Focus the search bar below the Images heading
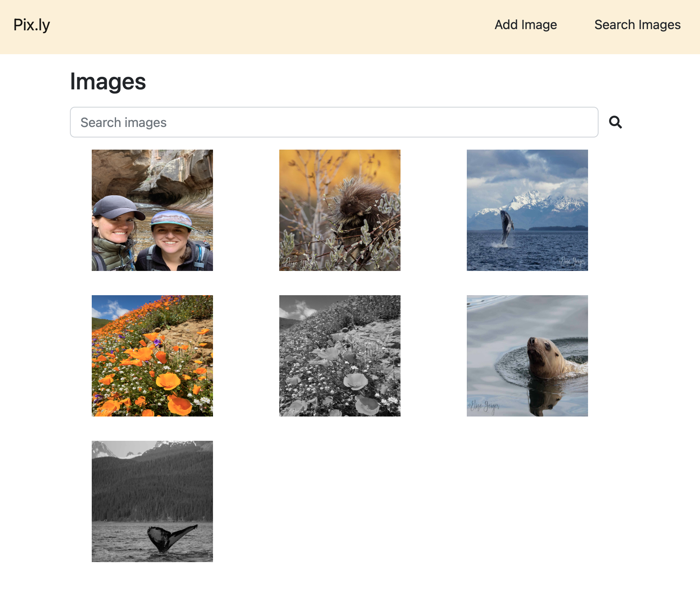Viewport: 700px width, 590px height. point(334,122)
